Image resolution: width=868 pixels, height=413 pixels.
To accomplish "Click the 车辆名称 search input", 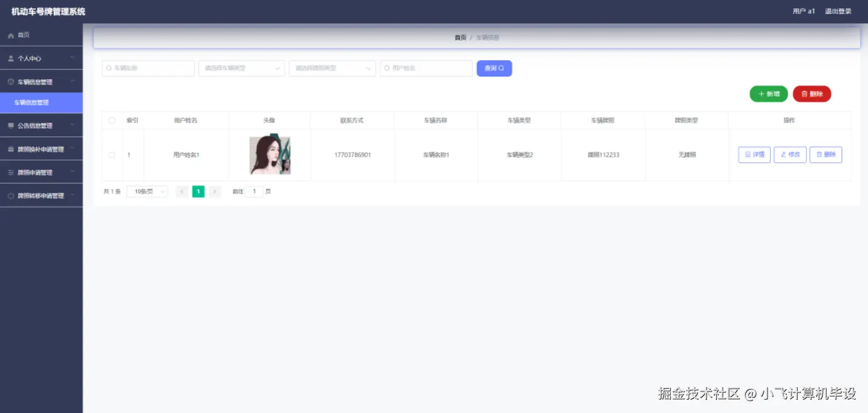I will coord(148,68).
